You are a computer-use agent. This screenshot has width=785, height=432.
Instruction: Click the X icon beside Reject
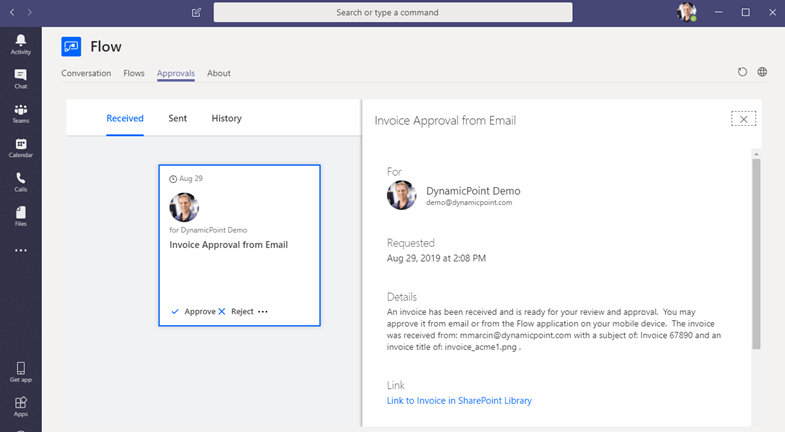tap(222, 311)
